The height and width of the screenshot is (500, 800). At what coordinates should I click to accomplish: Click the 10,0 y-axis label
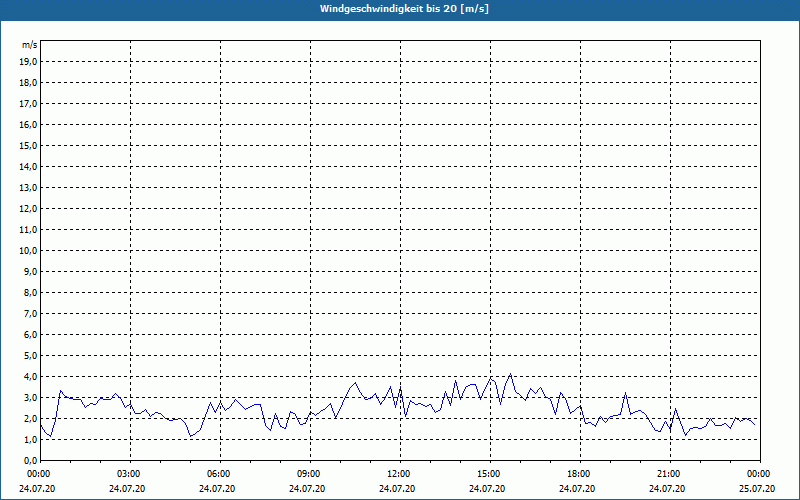click(29, 250)
